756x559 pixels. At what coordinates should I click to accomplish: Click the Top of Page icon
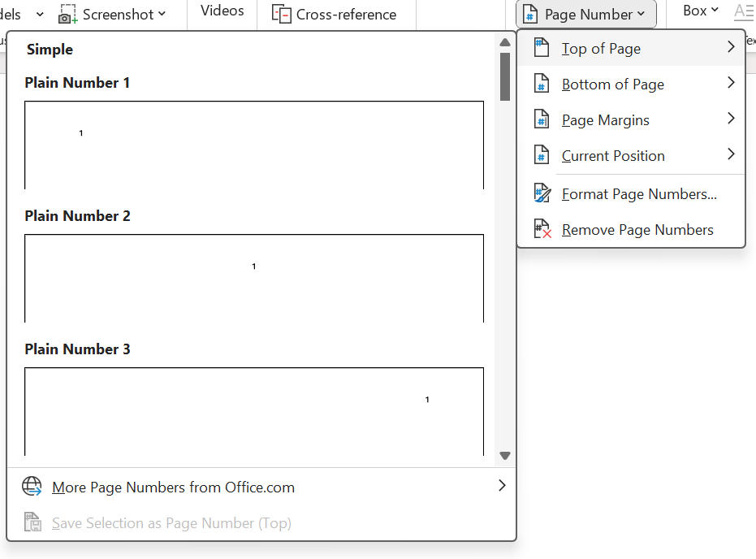pyautogui.click(x=542, y=48)
